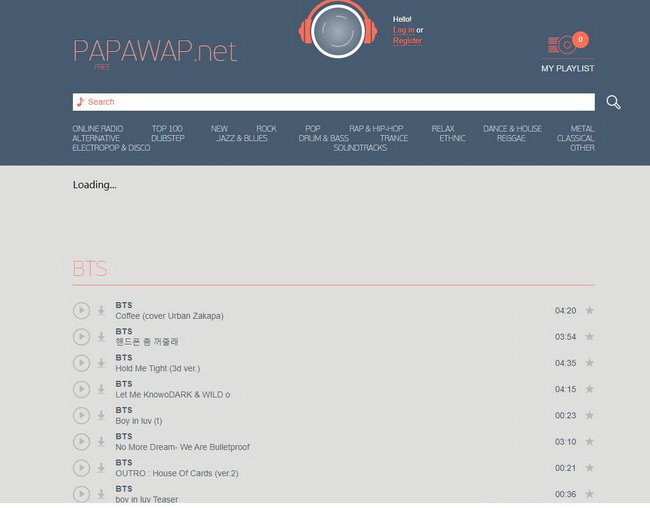
Task: Download the Let Me Know track
Action: (101, 389)
